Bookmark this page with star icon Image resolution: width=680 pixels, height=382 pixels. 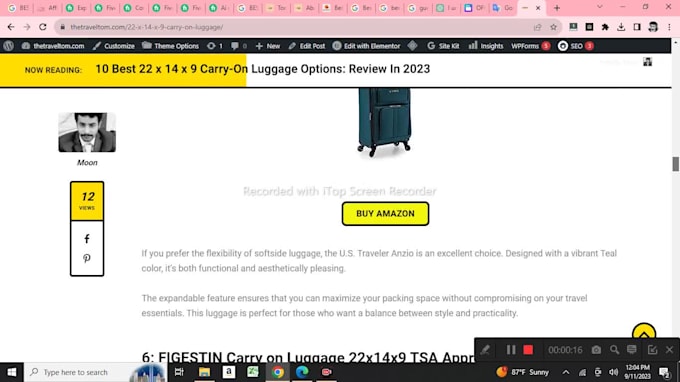coord(553,27)
